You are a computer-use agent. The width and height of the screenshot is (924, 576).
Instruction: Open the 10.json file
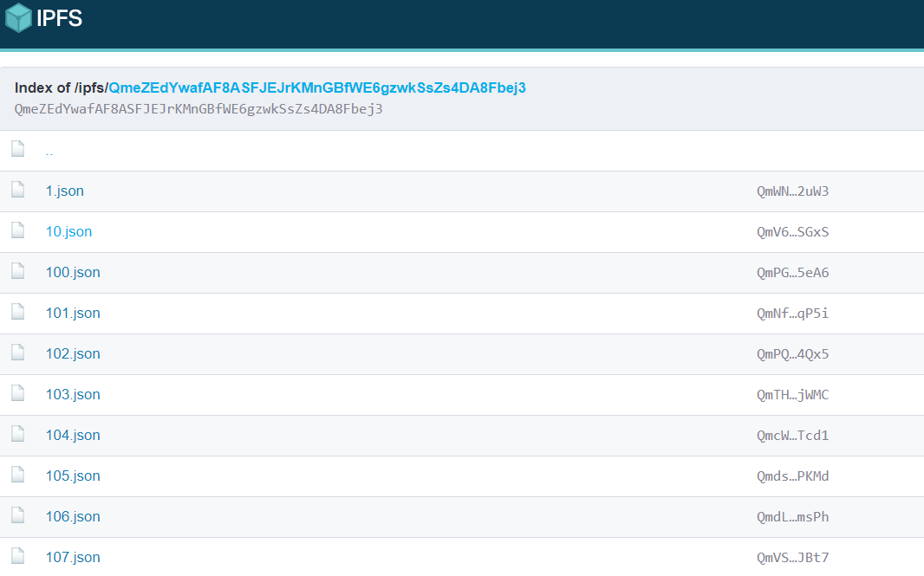(68, 231)
